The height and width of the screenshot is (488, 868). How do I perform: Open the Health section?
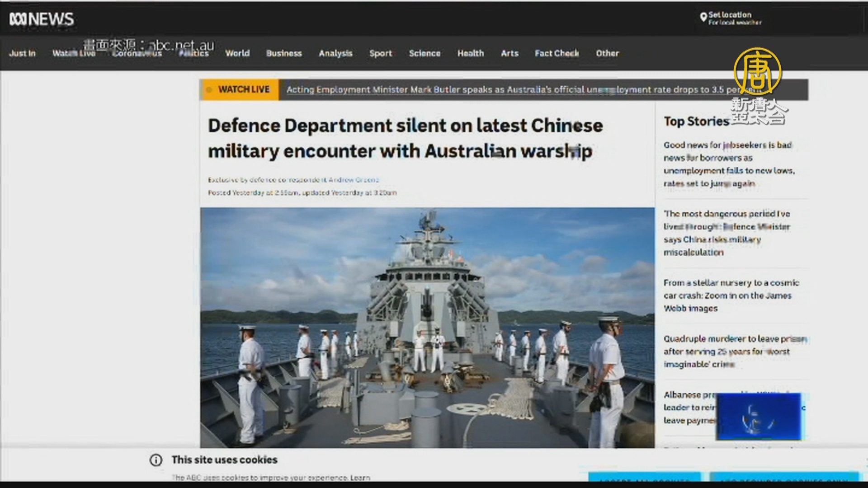coord(471,53)
